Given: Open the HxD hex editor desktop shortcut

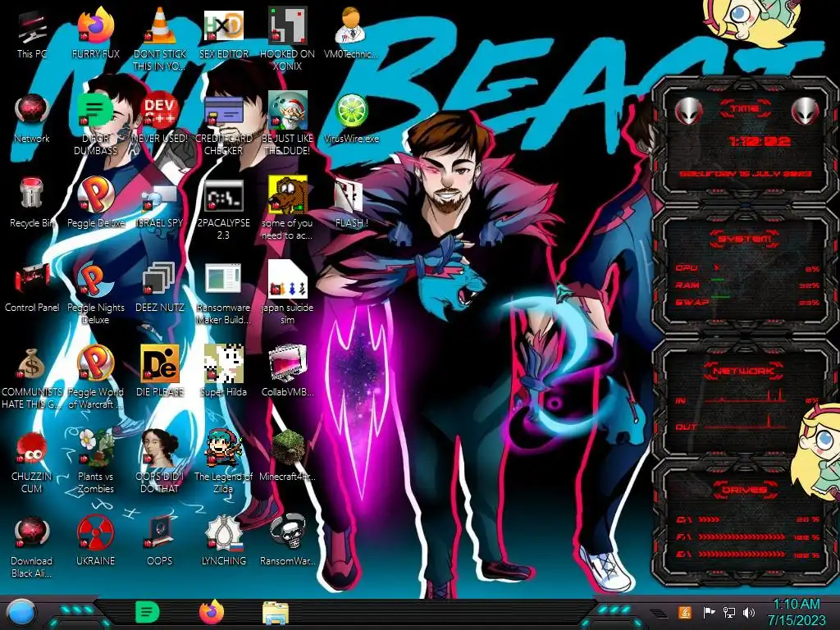Looking at the screenshot, I should pos(224,33).
